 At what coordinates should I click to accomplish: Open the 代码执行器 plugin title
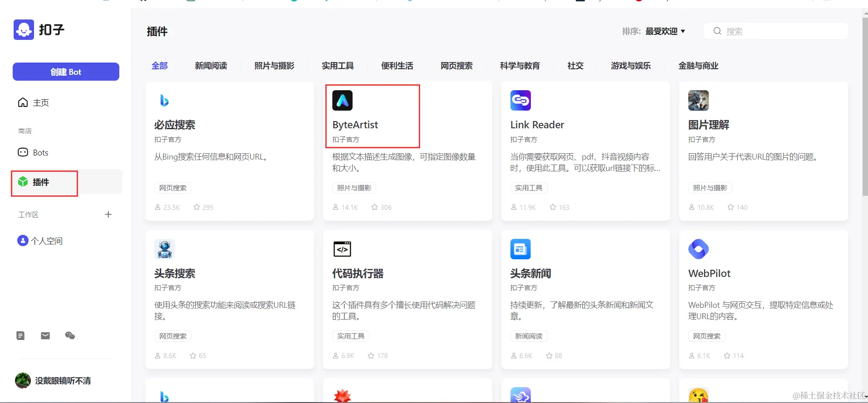pyautogui.click(x=358, y=273)
